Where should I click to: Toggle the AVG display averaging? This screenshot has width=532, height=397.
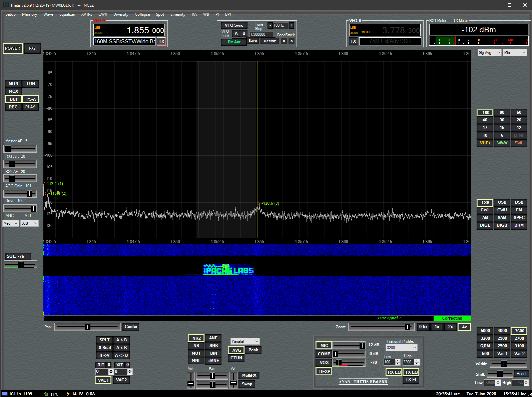tap(236, 350)
